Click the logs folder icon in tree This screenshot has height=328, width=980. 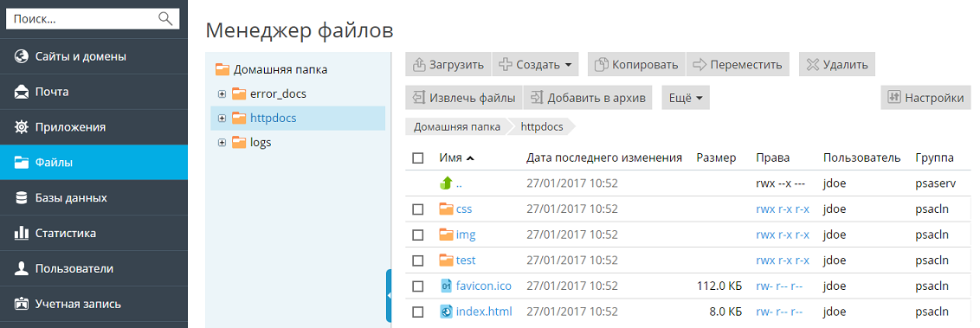coord(239,142)
